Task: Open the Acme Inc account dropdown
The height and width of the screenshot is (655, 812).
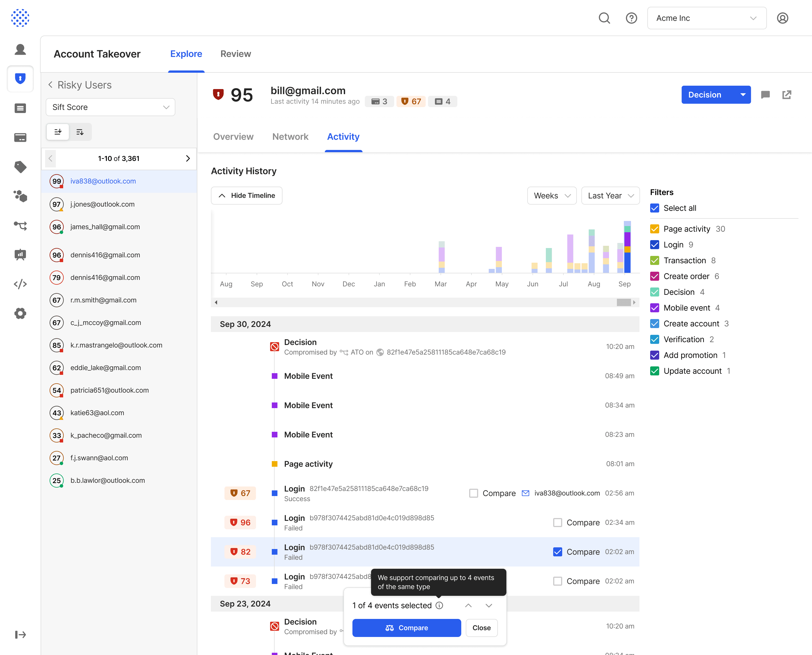Action: click(x=706, y=18)
